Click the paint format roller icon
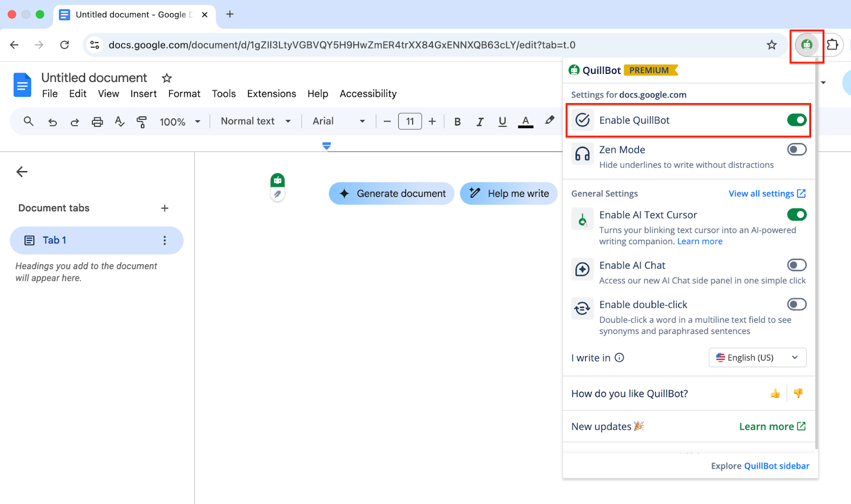This screenshot has height=504, width=851. tap(141, 122)
